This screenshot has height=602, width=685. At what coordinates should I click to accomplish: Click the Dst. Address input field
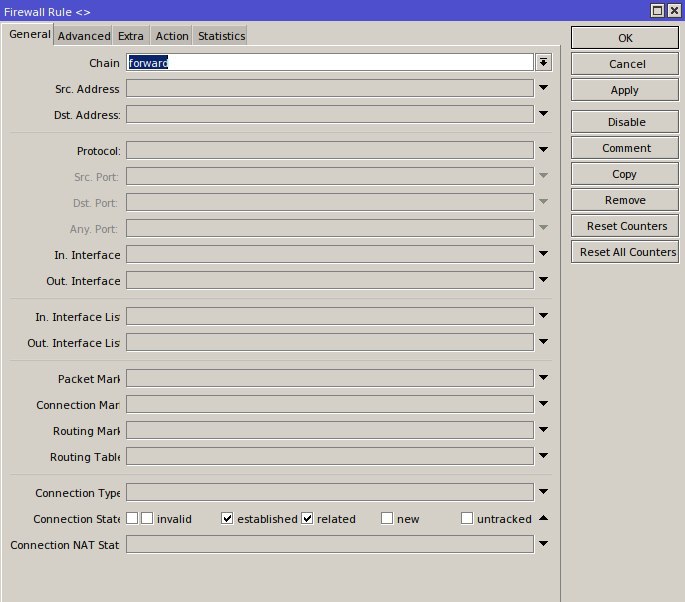(330, 114)
